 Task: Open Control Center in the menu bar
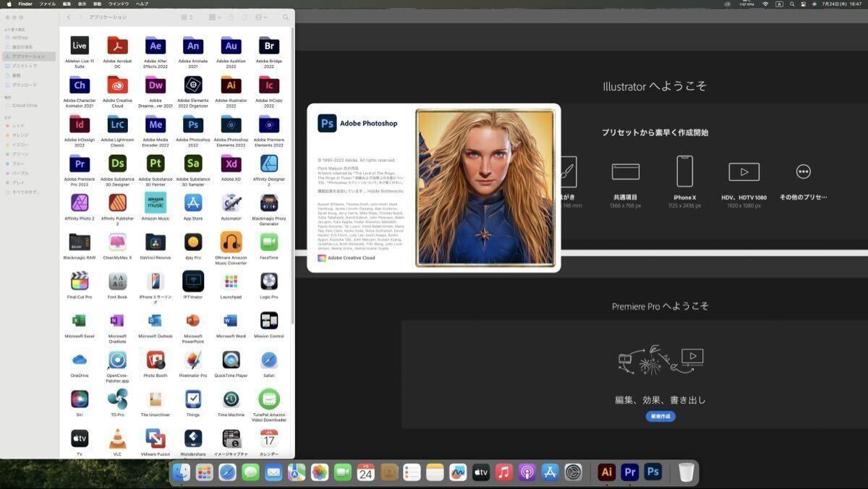tap(802, 4)
